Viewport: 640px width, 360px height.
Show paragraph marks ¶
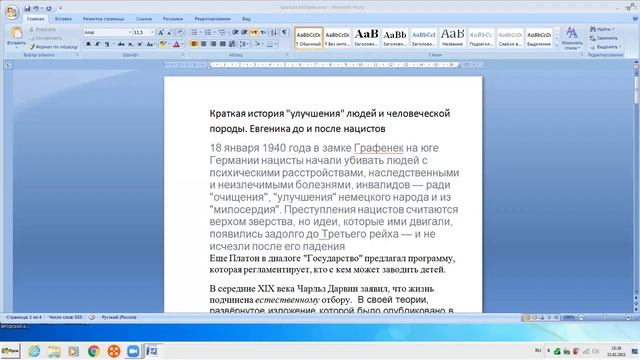pyautogui.click(x=284, y=33)
